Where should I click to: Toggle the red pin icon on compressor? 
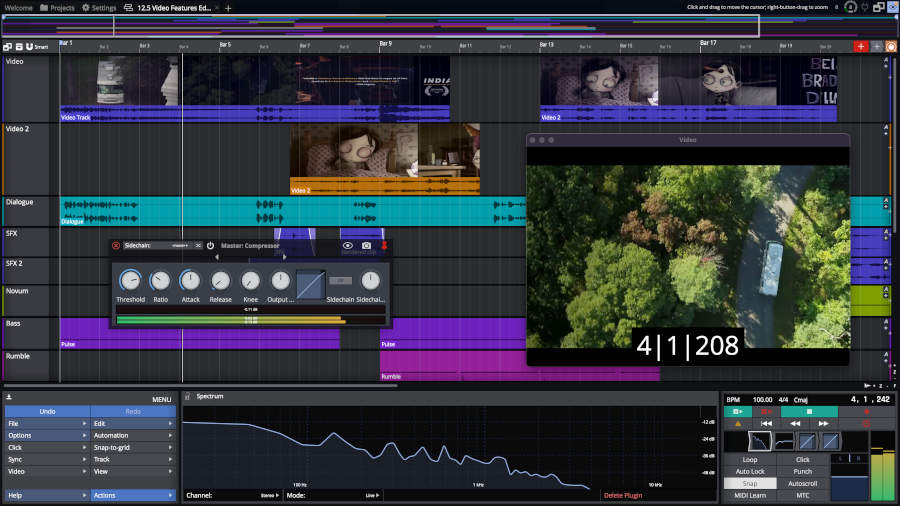click(x=384, y=246)
